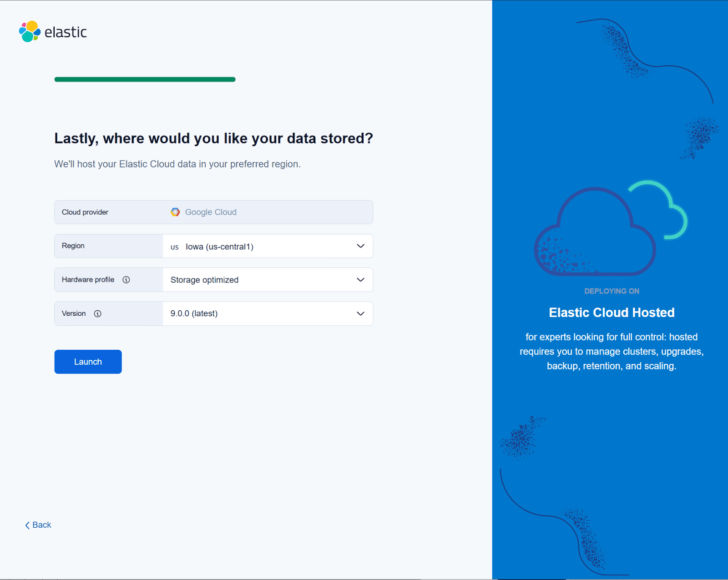Click the info icon next to Hardware profile
The width and height of the screenshot is (728, 580).
126,280
